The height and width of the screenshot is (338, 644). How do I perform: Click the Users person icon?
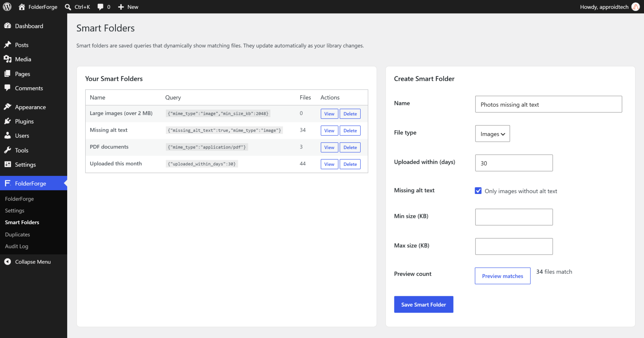click(x=8, y=136)
